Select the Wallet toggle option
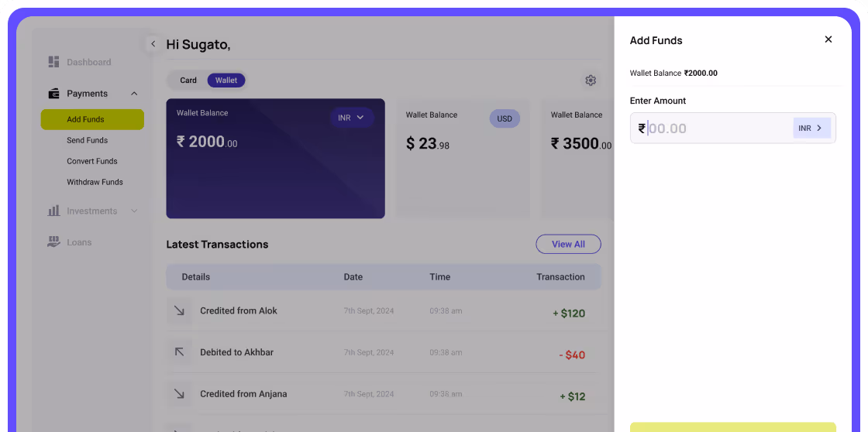The width and height of the screenshot is (868, 432). click(x=226, y=81)
